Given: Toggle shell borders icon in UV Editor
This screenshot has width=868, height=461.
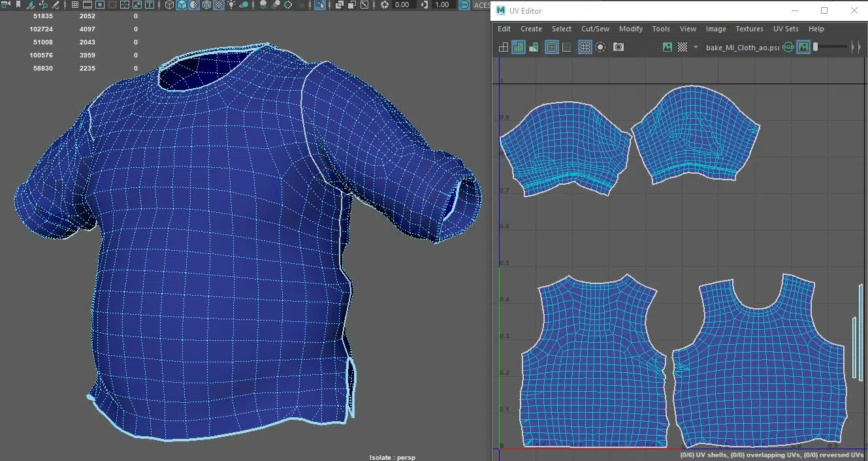Looking at the screenshot, I should [x=567, y=47].
